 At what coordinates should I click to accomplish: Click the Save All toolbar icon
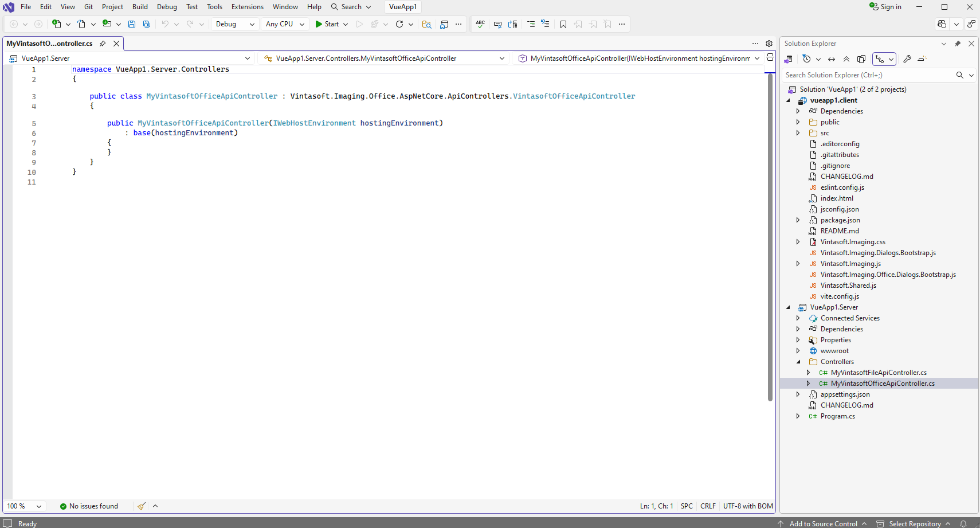tap(147, 24)
